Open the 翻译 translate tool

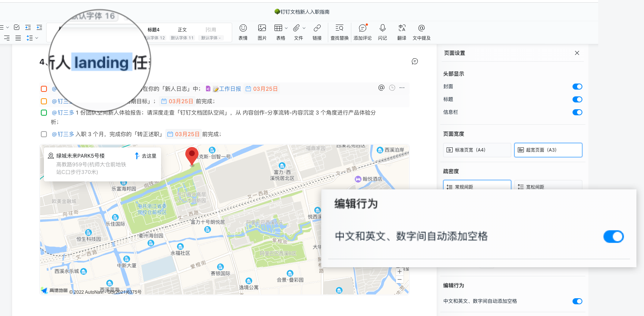click(x=402, y=32)
